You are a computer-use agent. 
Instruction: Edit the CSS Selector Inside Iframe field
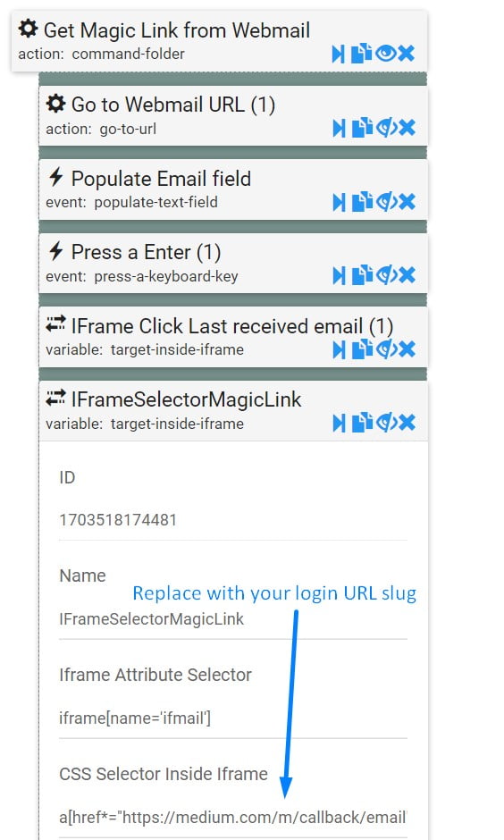(x=233, y=818)
